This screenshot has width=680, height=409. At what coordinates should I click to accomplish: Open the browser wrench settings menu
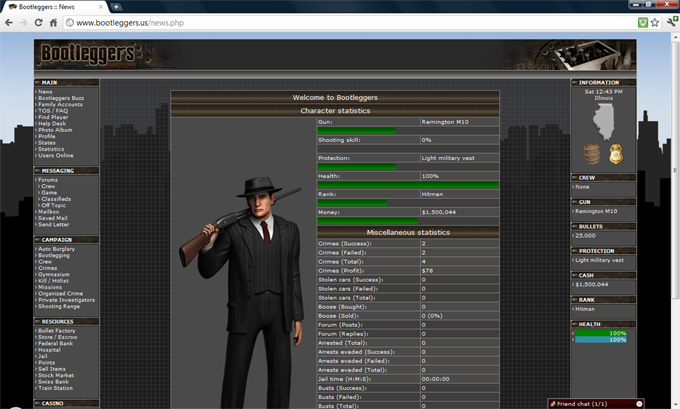pyautogui.click(x=670, y=22)
